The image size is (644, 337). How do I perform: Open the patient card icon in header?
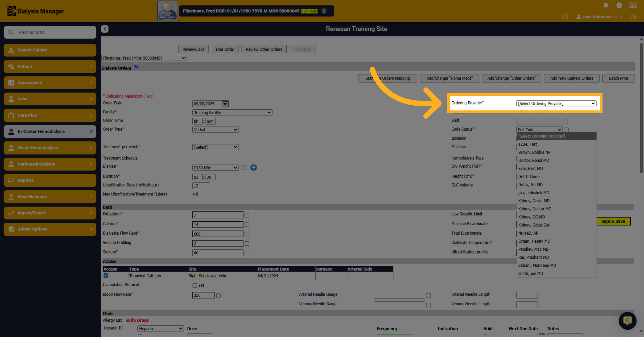[633, 5]
